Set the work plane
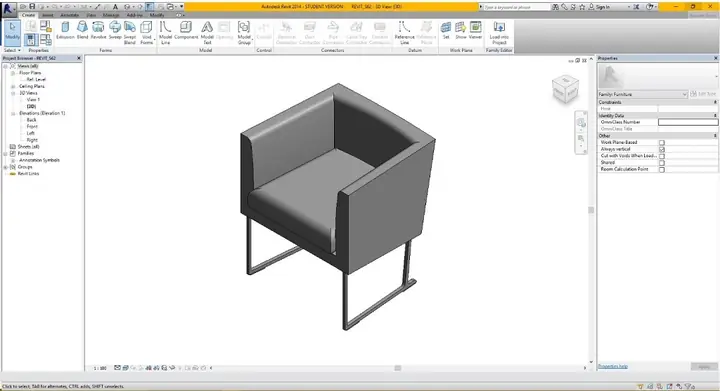The image size is (720, 391). [x=446, y=30]
